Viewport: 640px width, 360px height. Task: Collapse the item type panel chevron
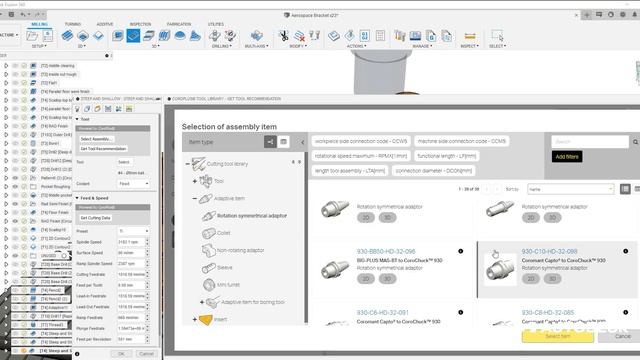pyautogui.click(x=302, y=142)
